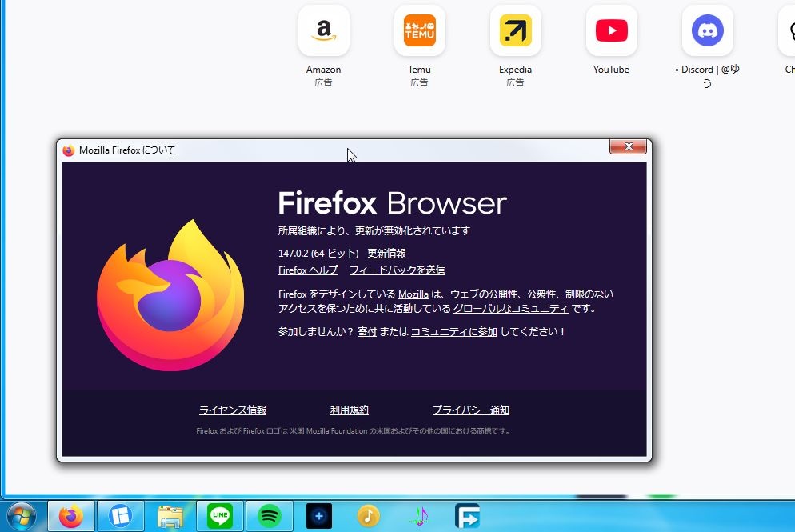This screenshot has width=795, height=532.
Task: Open Spotify from the taskbar
Action: click(270, 517)
